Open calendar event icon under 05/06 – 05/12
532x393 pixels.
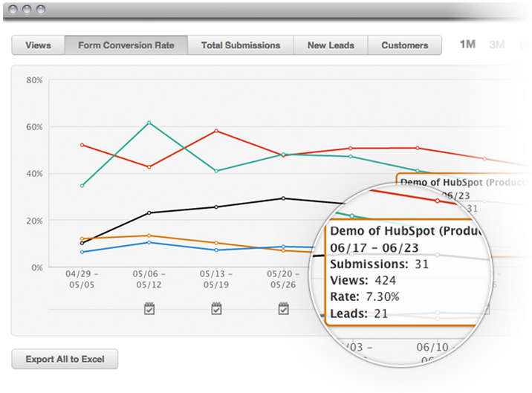149,308
